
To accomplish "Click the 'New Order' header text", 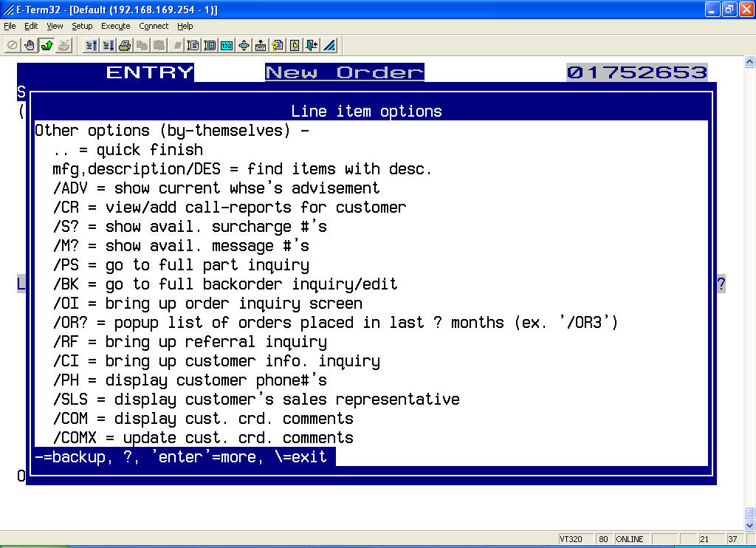I will (x=345, y=72).
